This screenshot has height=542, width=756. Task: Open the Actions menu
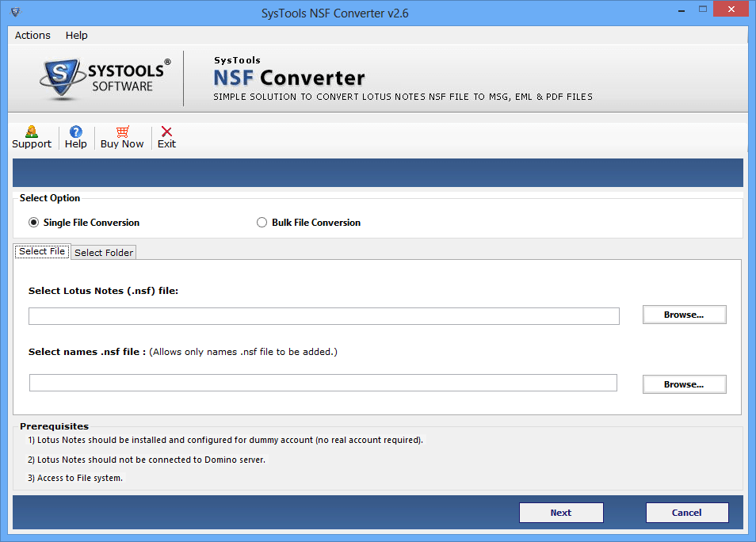coord(32,35)
